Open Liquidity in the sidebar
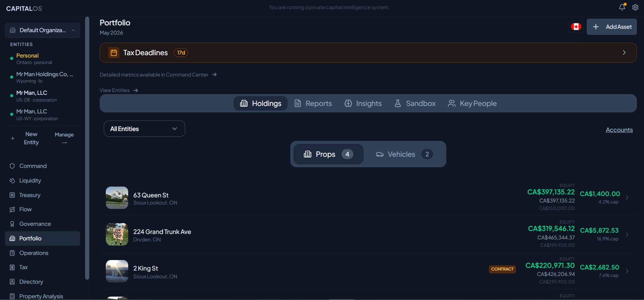The height and width of the screenshot is (300, 644). click(x=42, y=180)
